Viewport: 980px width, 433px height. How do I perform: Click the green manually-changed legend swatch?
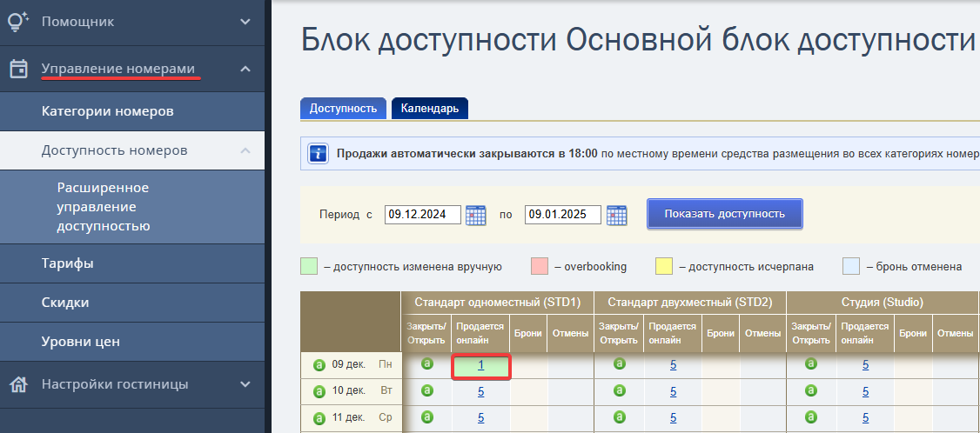[309, 266]
